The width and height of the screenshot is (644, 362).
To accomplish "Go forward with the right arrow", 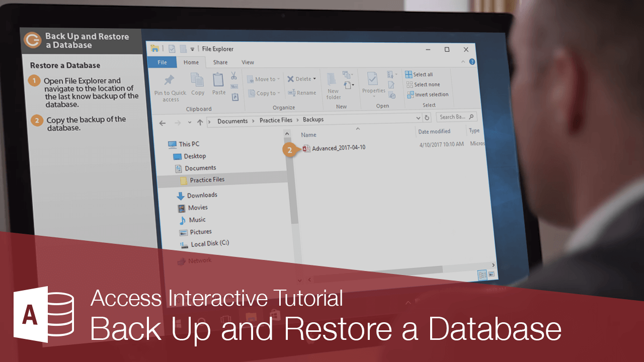I will (177, 123).
